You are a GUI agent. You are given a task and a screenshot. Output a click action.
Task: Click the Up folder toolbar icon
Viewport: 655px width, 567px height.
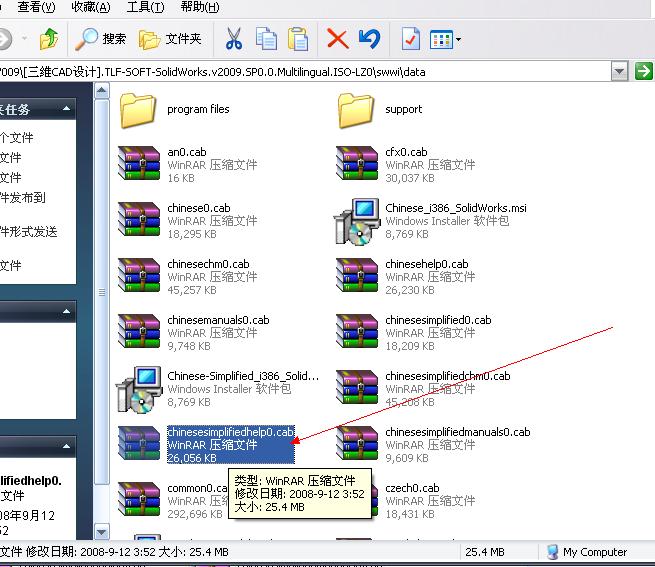(x=49, y=39)
